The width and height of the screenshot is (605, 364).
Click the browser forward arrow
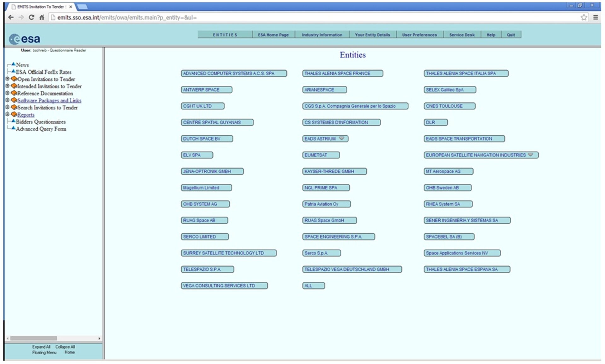[x=21, y=17]
